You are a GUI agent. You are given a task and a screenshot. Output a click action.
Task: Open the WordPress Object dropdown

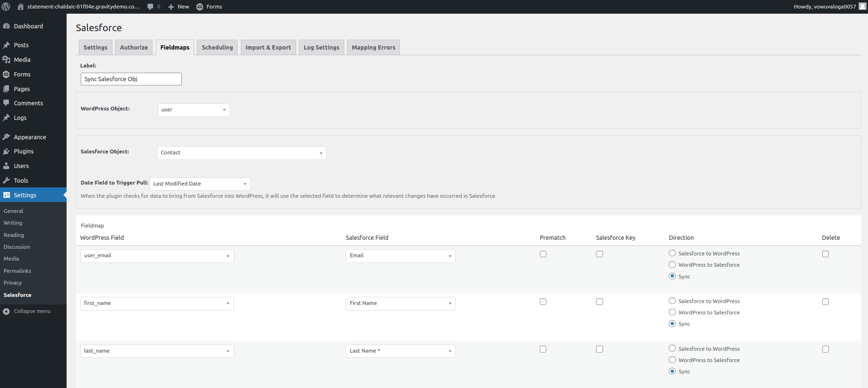click(194, 110)
